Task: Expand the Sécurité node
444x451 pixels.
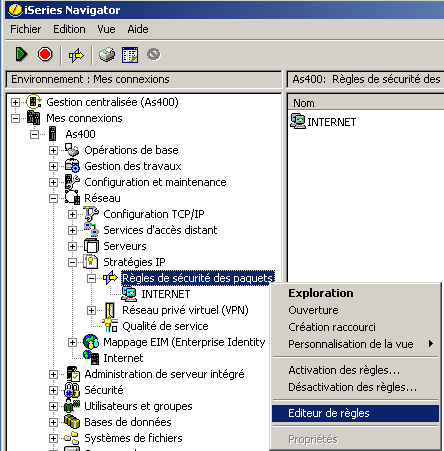Action: pyautogui.click(x=53, y=390)
